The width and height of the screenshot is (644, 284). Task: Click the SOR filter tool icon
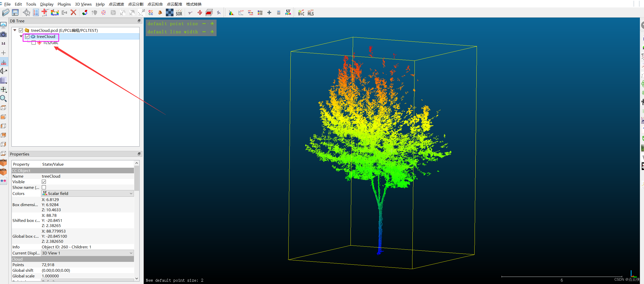[179, 13]
